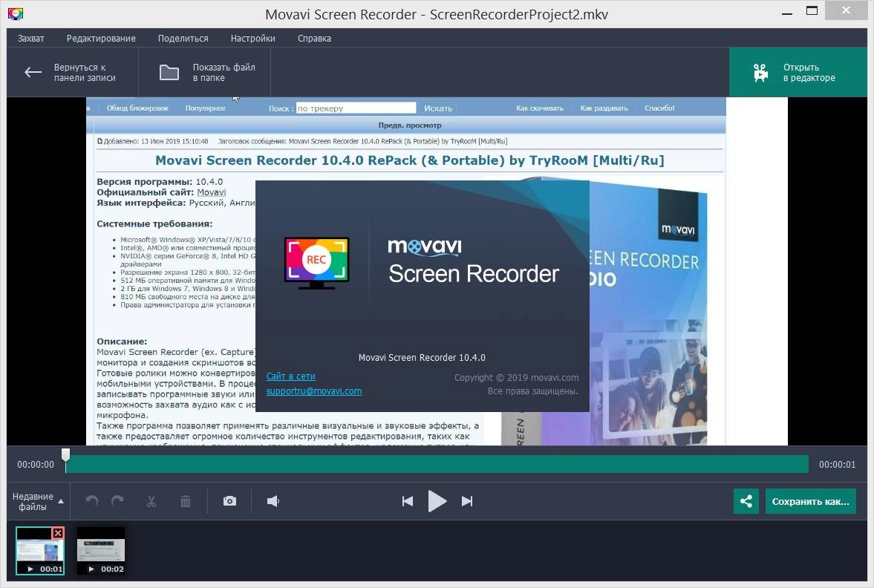Maximize the Movavi Screen Recorder window
874x588 pixels.
(812, 10)
